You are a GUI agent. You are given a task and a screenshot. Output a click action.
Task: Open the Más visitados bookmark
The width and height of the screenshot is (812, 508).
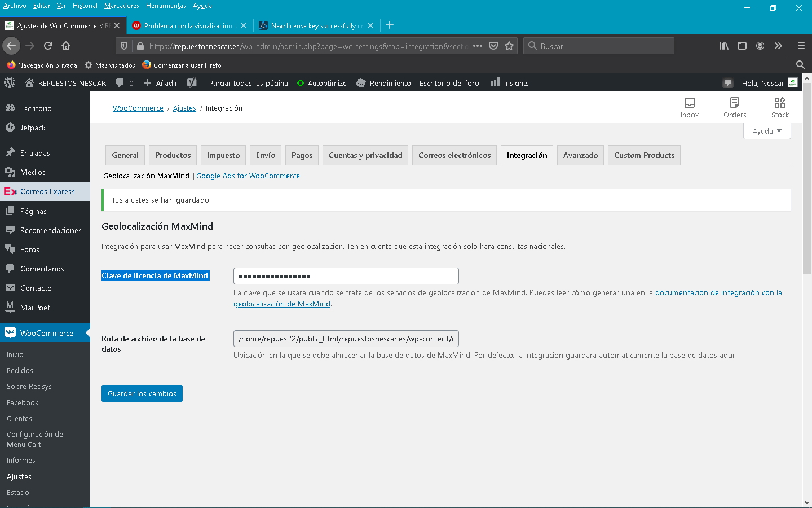click(x=110, y=65)
